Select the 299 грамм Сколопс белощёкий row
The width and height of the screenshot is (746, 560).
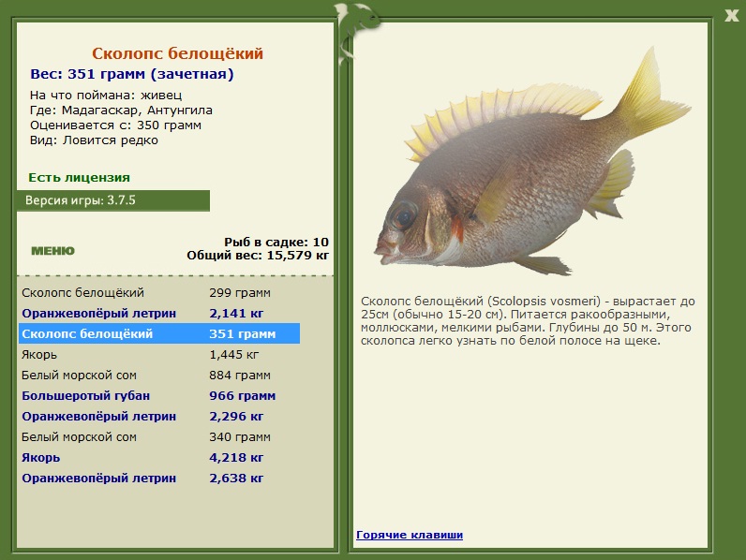click(x=159, y=293)
